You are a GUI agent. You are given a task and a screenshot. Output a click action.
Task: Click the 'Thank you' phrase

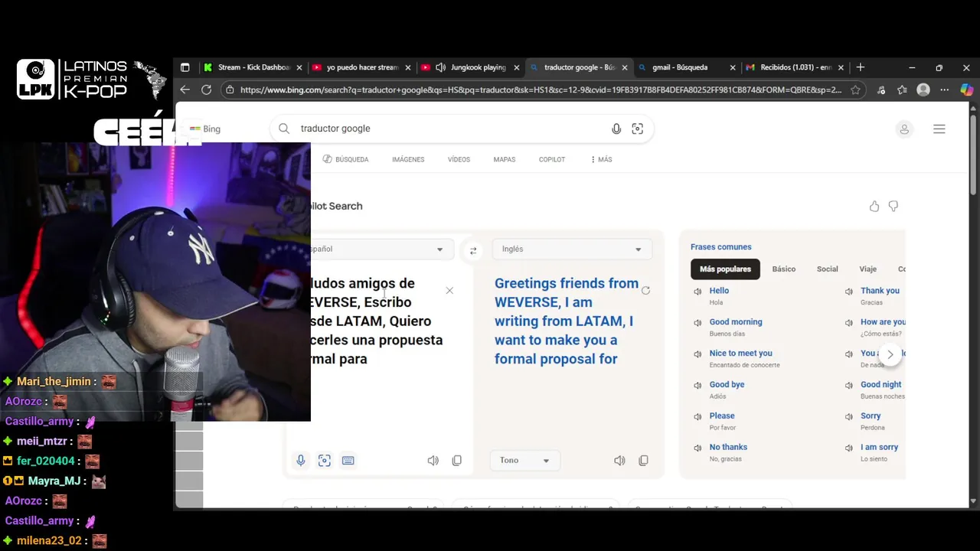click(x=880, y=290)
